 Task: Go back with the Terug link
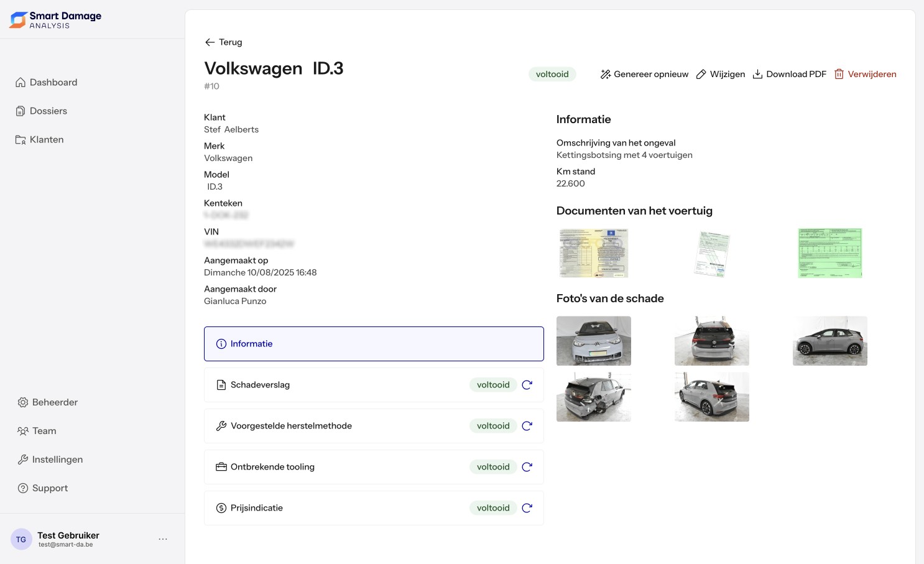(223, 42)
